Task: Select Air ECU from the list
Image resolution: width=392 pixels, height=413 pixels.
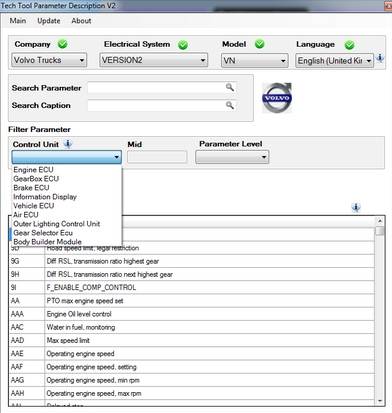Action: tap(67, 215)
